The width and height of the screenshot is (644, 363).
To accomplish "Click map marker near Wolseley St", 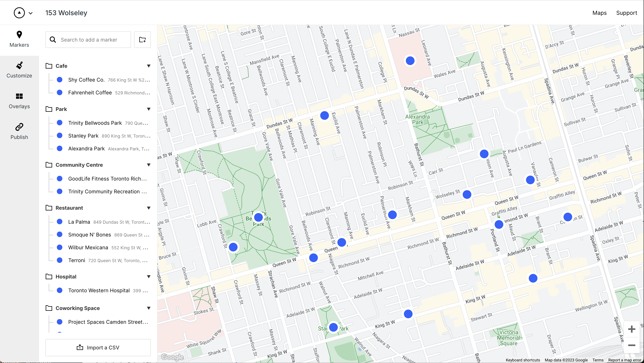I will (467, 195).
